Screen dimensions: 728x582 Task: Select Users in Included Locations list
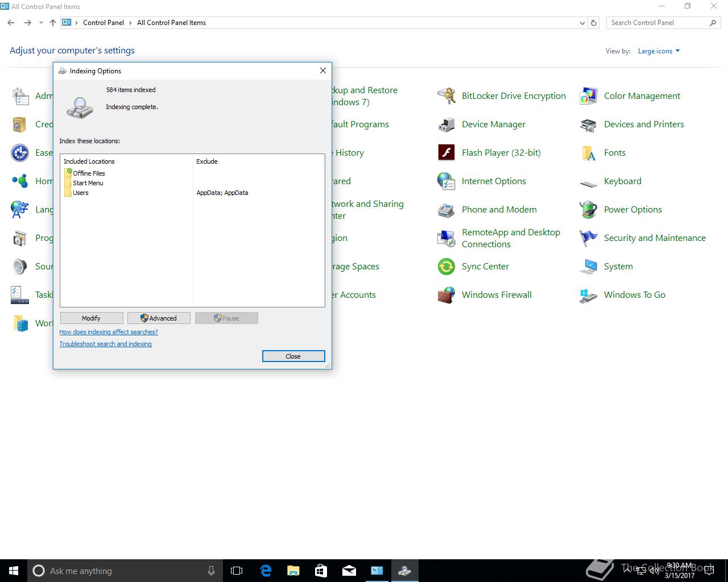coord(81,193)
